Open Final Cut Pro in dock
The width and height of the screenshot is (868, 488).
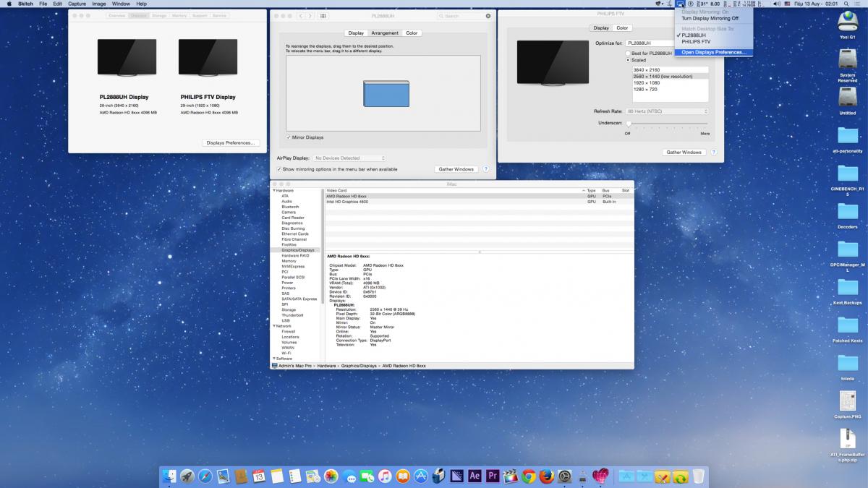[511, 476]
